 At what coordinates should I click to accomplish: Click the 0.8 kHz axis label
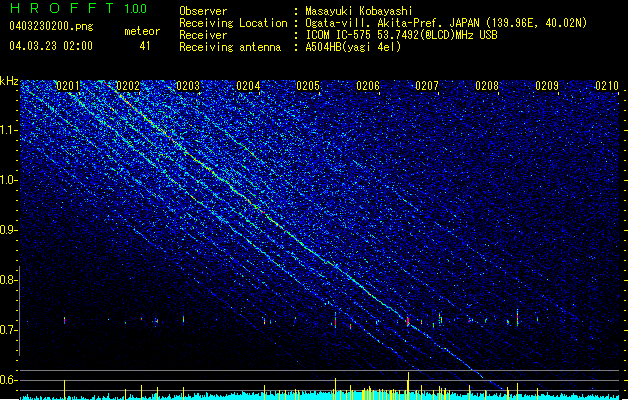tap(9, 280)
